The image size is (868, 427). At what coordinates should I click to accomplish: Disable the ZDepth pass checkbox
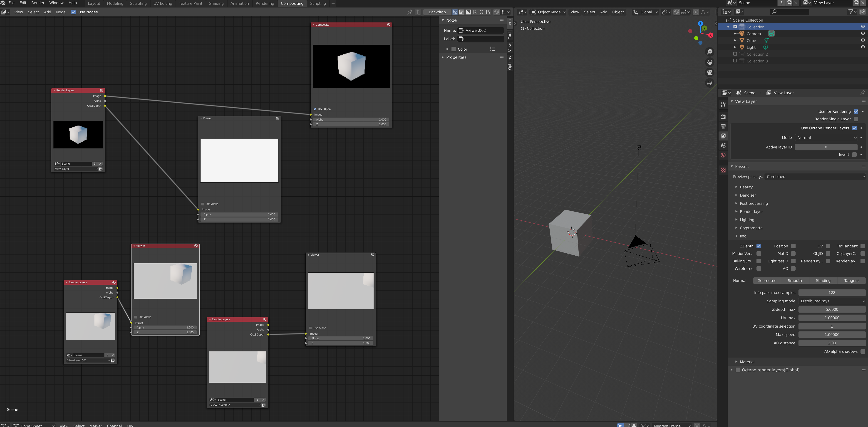click(759, 246)
